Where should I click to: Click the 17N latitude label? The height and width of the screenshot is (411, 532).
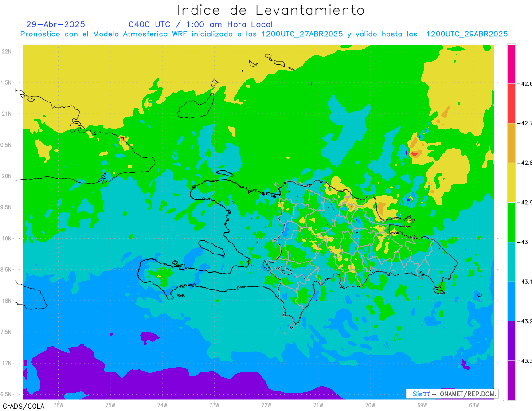[x=8, y=363]
